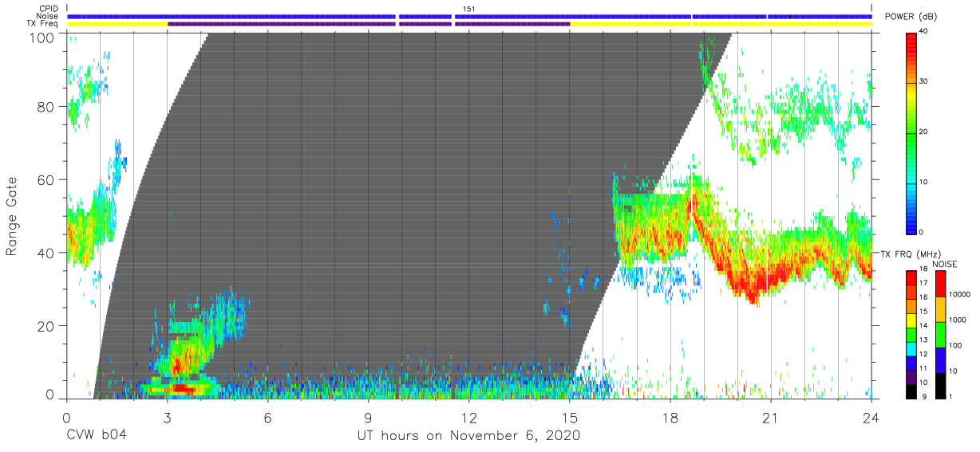The image size is (980, 452).
Task: Click the UT hours on November 6, 2020 label
Action: click(x=468, y=436)
